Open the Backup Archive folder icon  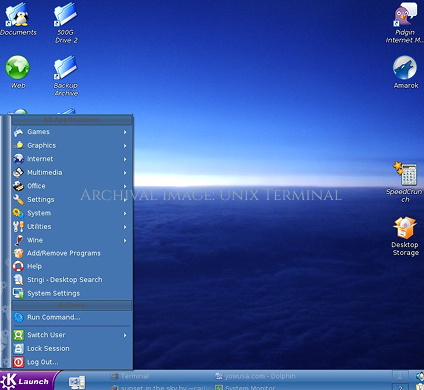[65, 67]
